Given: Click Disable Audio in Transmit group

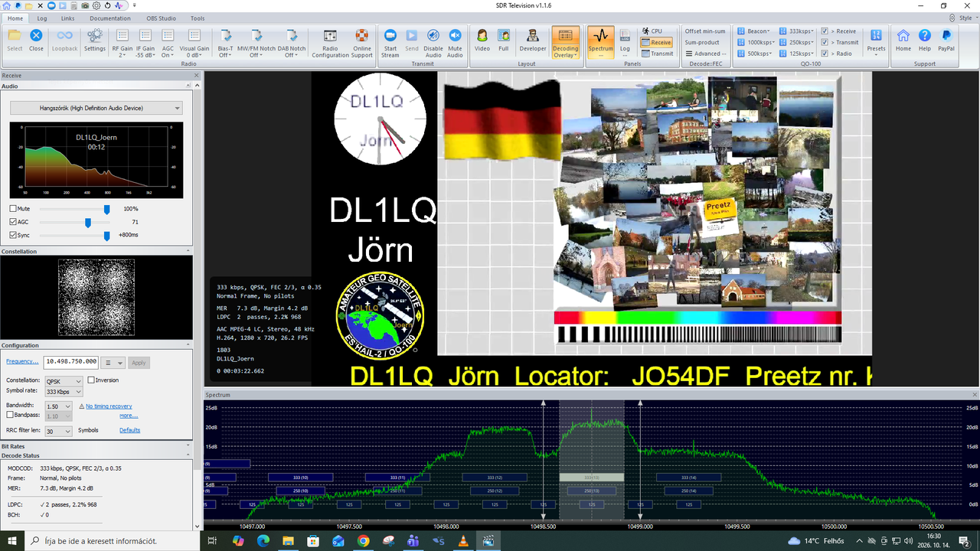Looking at the screenshot, I should (433, 44).
